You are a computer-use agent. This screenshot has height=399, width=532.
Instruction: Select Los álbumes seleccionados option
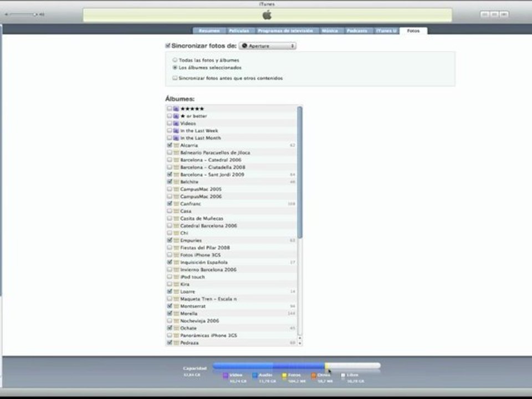[x=175, y=68]
